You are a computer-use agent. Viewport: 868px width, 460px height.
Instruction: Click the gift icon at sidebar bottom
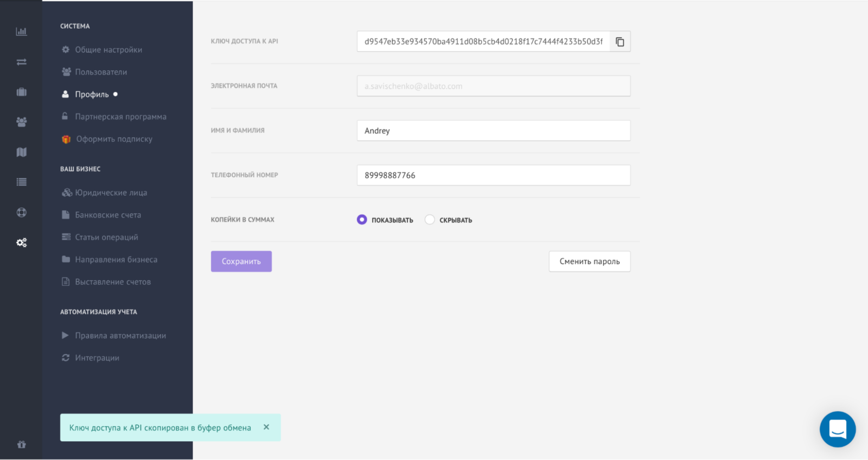21,444
